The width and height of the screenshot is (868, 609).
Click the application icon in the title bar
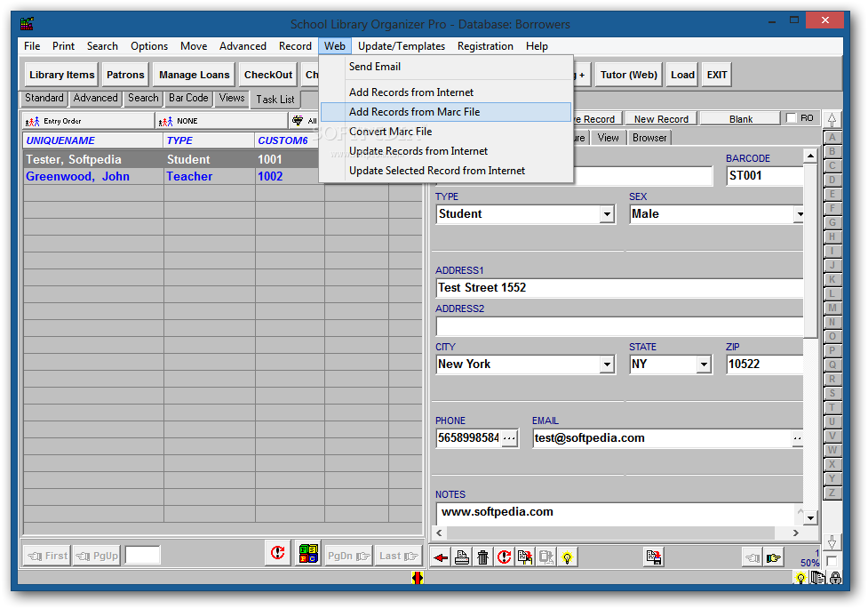coord(28,24)
